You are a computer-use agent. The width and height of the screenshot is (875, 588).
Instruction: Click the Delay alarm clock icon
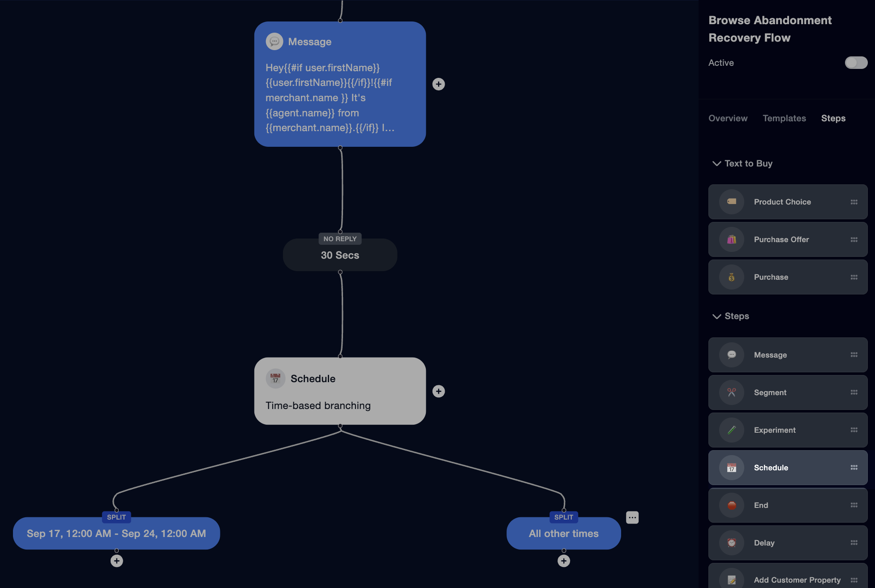[731, 543]
